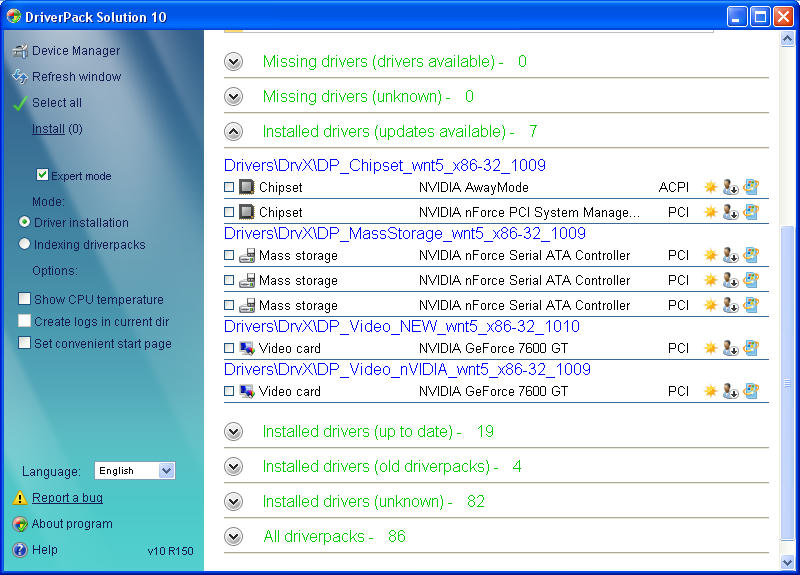Open DP_MassStorage_wnt5_x86-32_1009 driverpack link
Image resolution: width=800 pixels, height=575 pixels.
pyautogui.click(x=405, y=233)
